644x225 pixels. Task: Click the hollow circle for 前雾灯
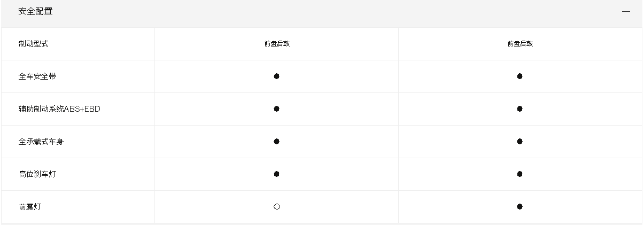pyautogui.click(x=276, y=207)
